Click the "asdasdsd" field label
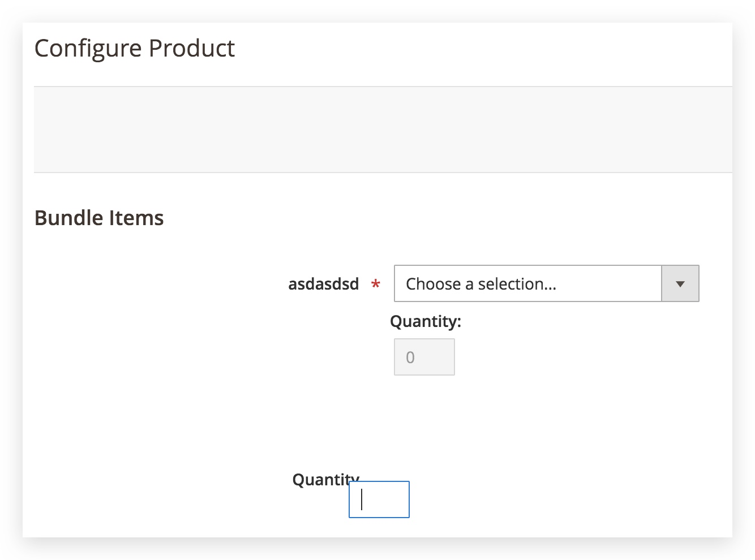 pyautogui.click(x=323, y=283)
